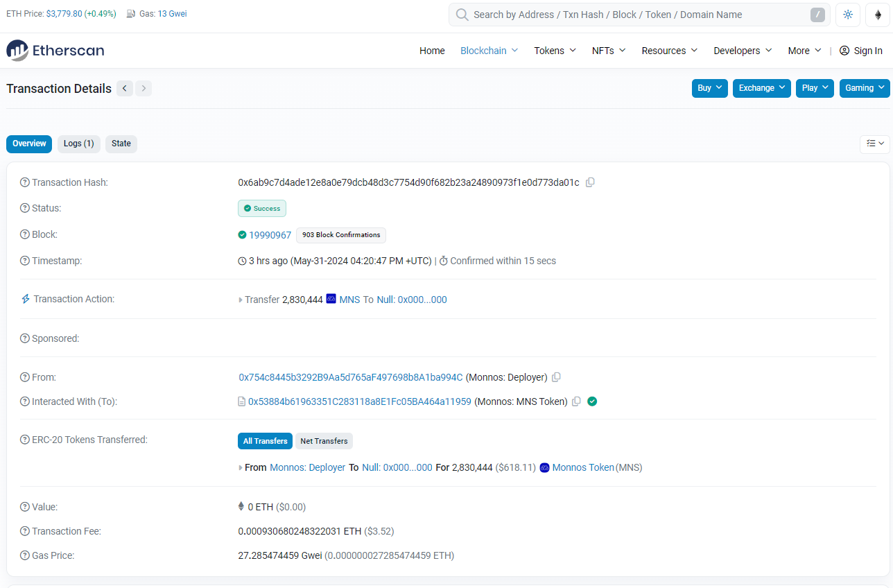This screenshot has height=588, width=893.
Task: Click the ETH price $3,779.80 link
Action: pos(64,14)
